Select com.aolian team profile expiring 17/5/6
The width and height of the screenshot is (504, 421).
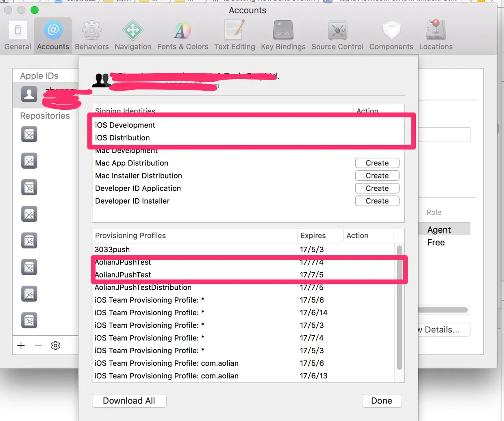pos(244,363)
